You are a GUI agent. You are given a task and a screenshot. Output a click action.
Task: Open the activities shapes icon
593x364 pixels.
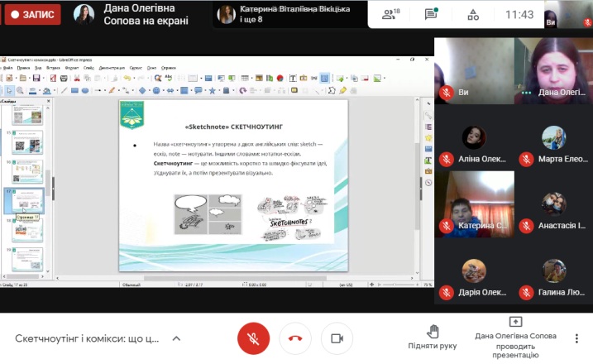473,14
